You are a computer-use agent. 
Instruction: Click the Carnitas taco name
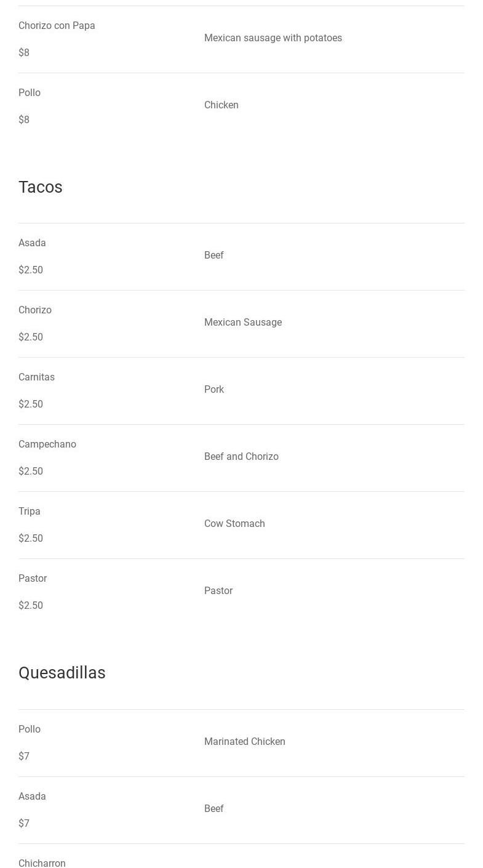pyautogui.click(x=36, y=377)
